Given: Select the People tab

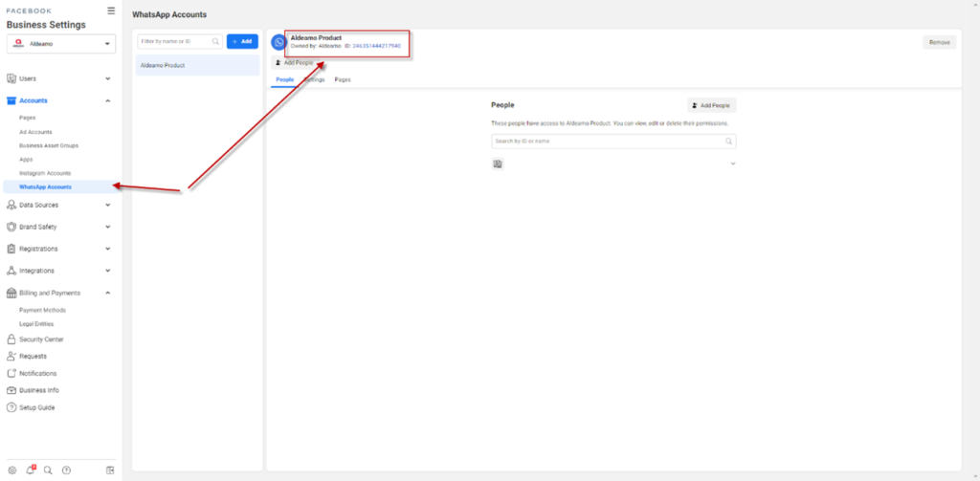Looking at the screenshot, I should tap(284, 79).
